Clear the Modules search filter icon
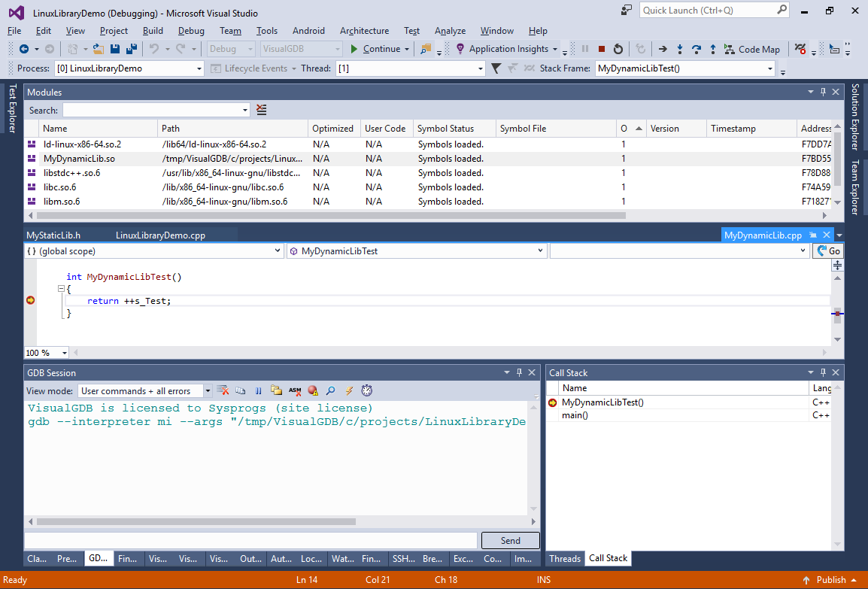The height and width of the screenshot is (589, 868). coord(262,110)
